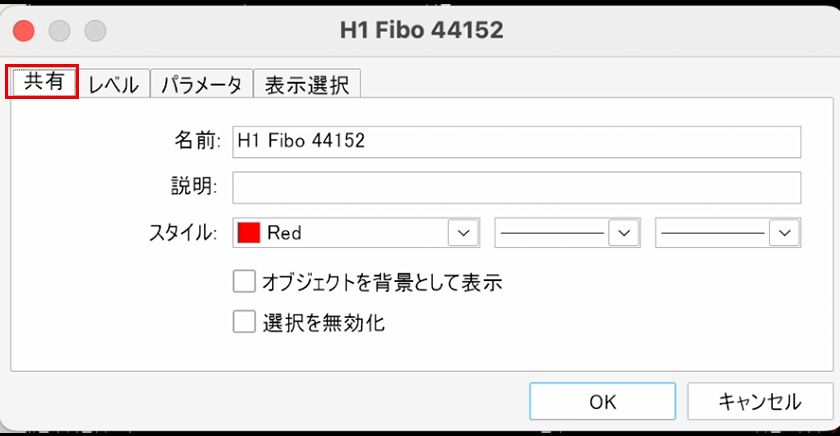This screenshot has width=840, height=436.
Task: Switch to the 共有 tab
Action: click(42, 83)
